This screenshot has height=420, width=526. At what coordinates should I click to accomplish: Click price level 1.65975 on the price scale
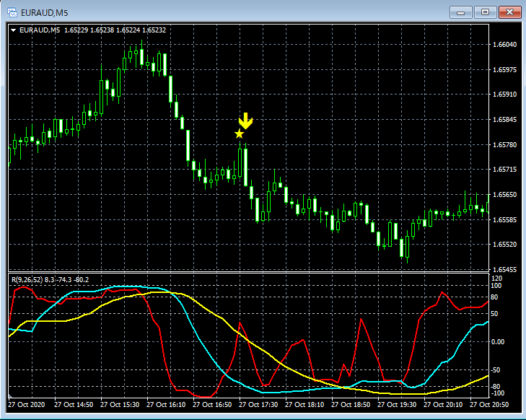pyautogui.click(x=504, y=69)
